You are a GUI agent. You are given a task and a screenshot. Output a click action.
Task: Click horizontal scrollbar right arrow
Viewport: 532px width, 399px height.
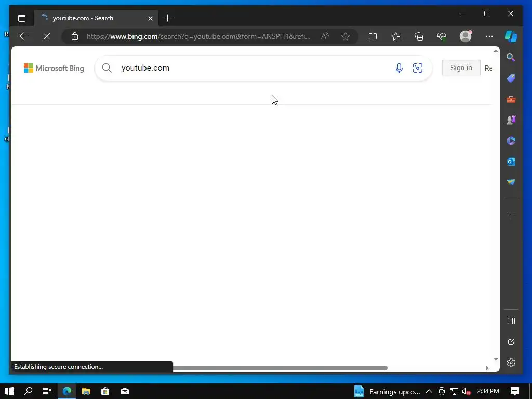487,368
